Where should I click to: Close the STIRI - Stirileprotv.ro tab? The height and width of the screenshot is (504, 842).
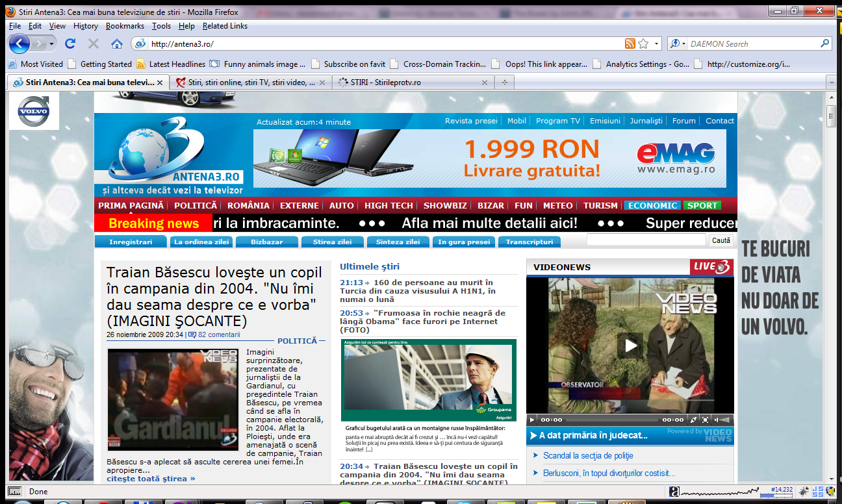point(484,82)
